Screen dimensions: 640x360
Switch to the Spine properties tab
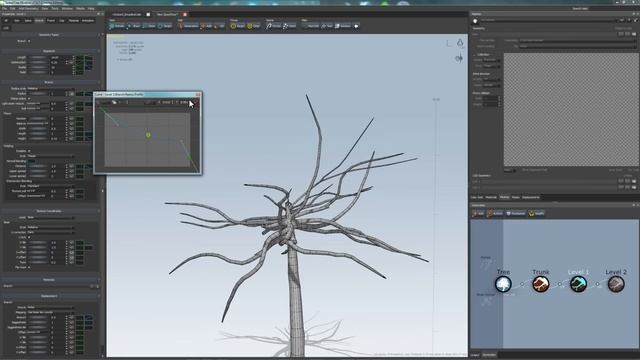pos(28,20)
